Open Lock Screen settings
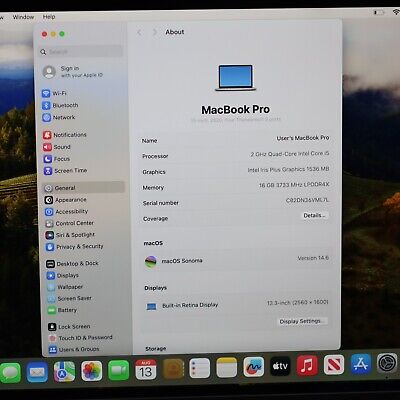This screenshot has width=400, height=400. 69,327
